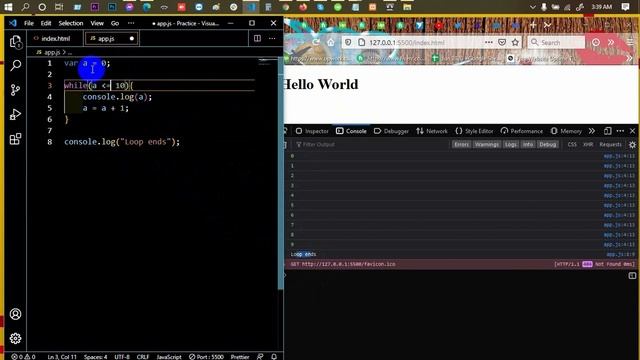
Task: Expand more devtools tabs chevron
Action: (x=592, y=131)
